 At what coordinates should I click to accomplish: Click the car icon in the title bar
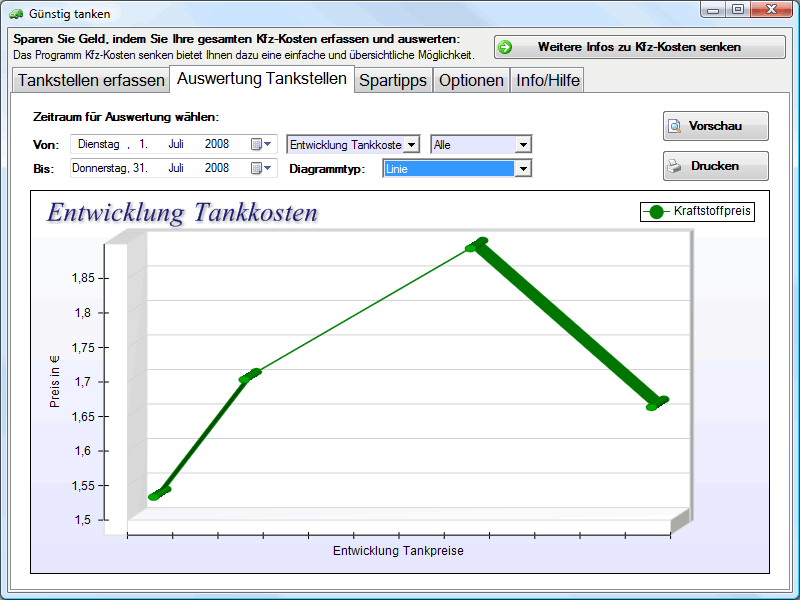click(16, 14)
